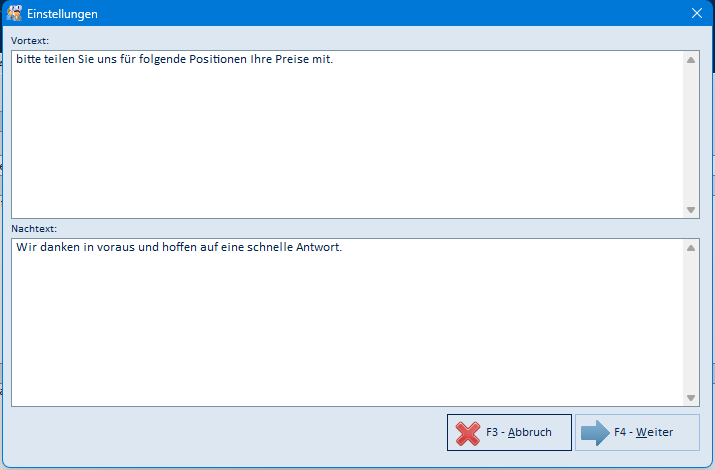Viewport: 715px width, 470px height.
Task: Place cursor on word "Antwort" in Nachtext
Action: pyautogui.click(x=317, y=247)
